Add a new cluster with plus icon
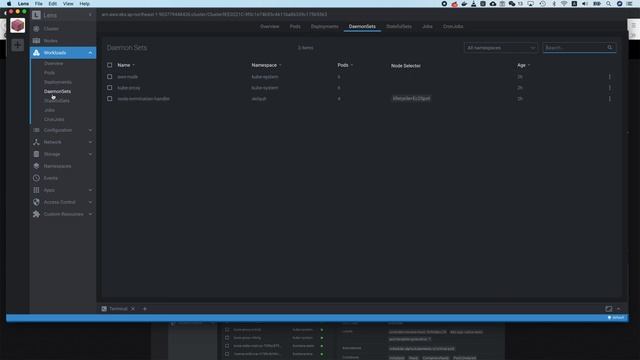Image resolution: width=640 pixels, height=360 pixels. 18,45
